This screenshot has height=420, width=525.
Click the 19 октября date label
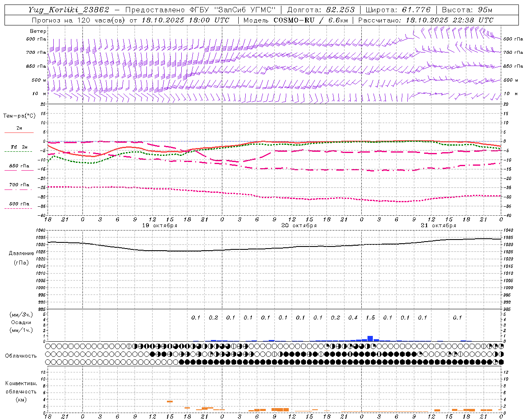tap(160, 226)
